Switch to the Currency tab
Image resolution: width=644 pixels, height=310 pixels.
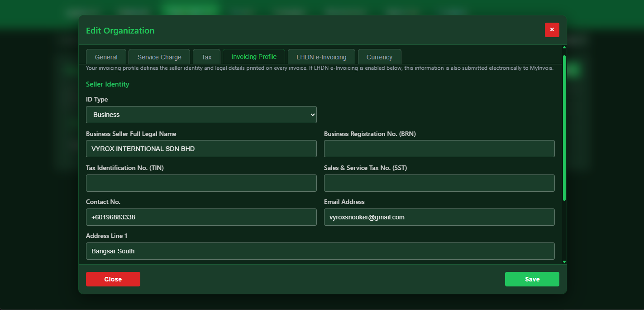point(379,57)
